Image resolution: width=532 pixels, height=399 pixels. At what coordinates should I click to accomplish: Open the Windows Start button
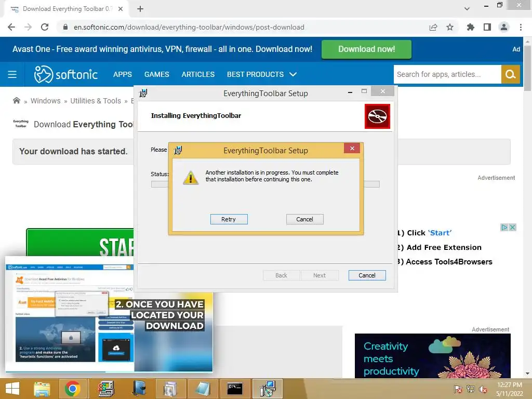[12, 389]
